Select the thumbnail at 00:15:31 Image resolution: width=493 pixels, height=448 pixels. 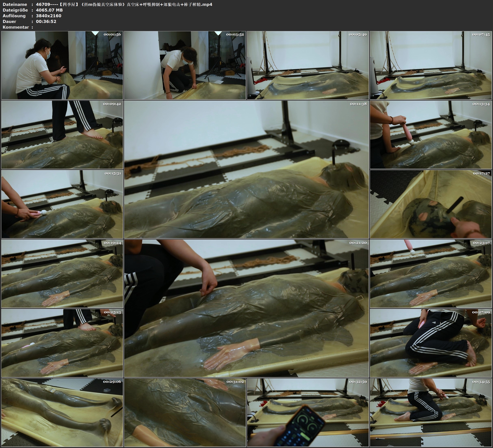pos(62,204)
